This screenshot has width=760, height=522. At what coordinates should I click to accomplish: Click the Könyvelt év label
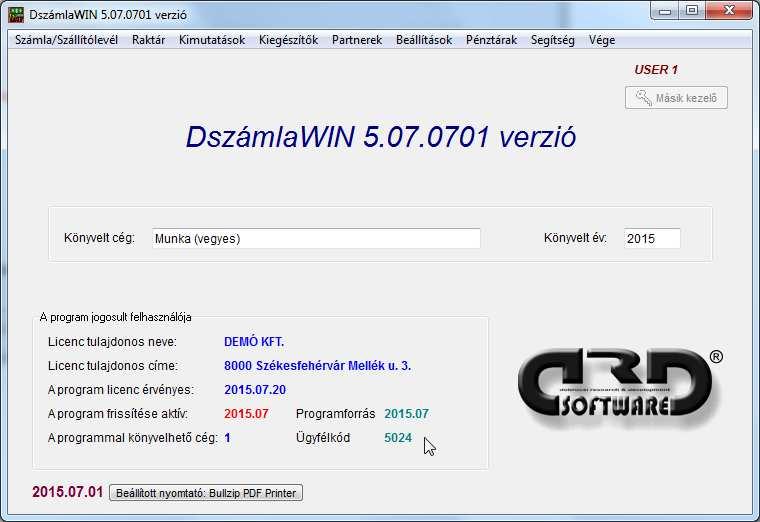coord(575,238)
